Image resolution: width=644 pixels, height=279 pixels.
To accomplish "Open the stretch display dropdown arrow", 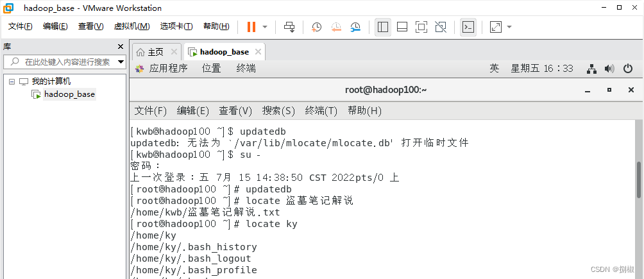I will [x=509, y=27].
